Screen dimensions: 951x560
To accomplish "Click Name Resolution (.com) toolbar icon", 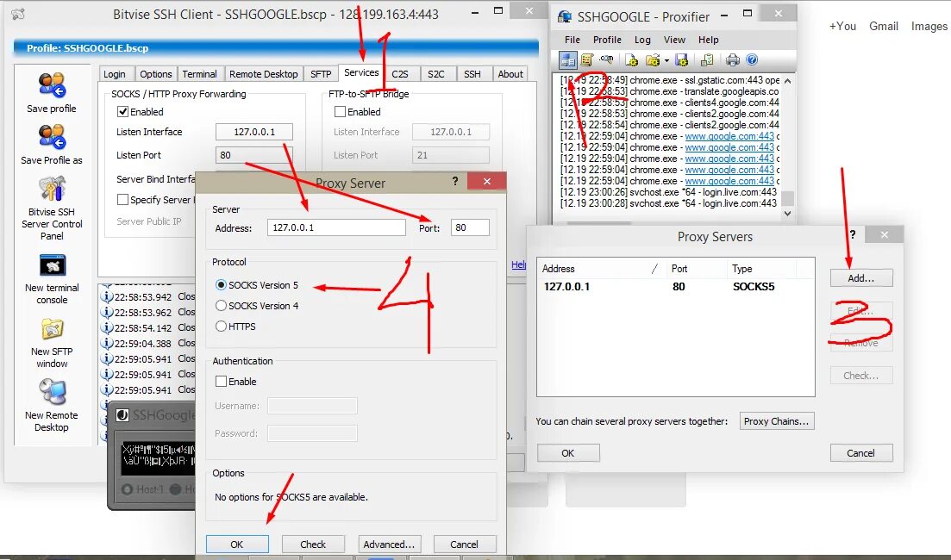I will (606, 59).
